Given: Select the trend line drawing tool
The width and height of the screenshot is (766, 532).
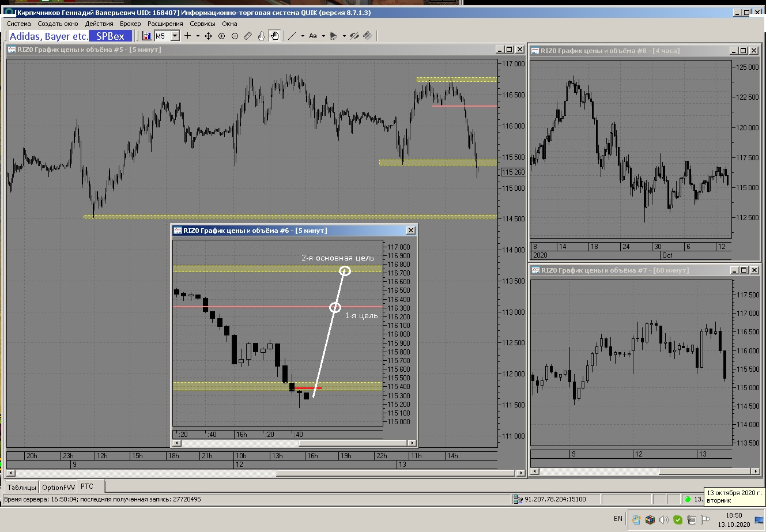Looking at the screenshot, I should (x=292, y=36).
